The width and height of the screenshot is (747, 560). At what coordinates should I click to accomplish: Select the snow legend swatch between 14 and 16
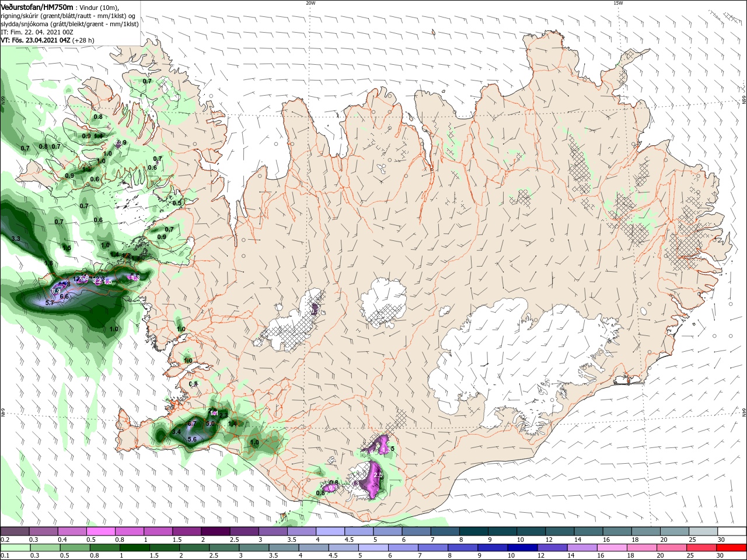point(588,531)
